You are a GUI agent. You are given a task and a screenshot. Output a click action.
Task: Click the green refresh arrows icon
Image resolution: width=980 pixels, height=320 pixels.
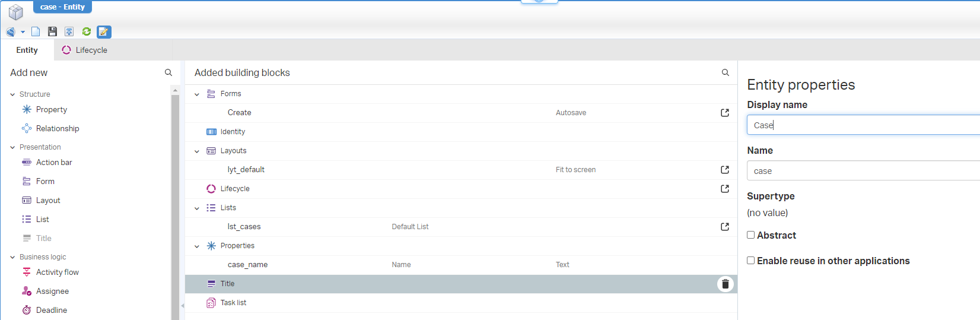[x=87, y=31]
